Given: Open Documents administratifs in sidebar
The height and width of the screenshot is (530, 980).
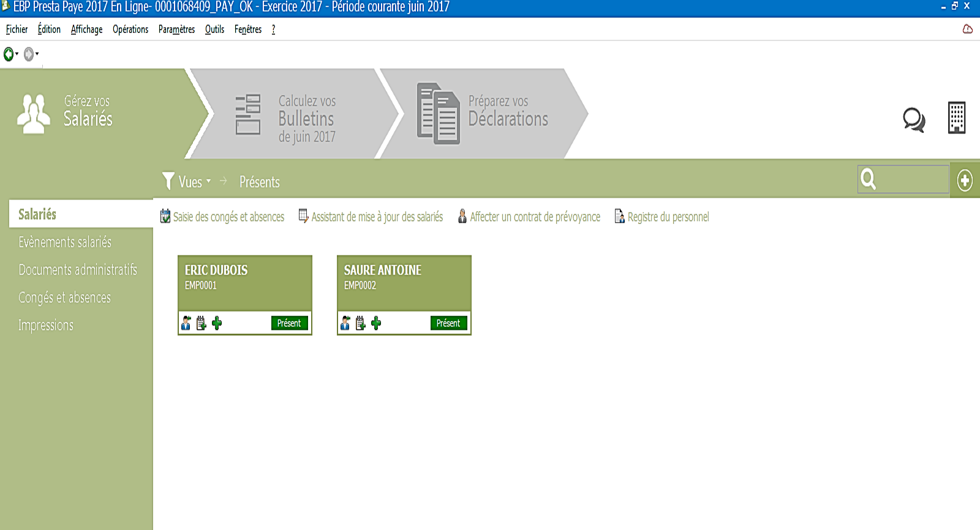Looking at the screenshot, I should (x=78, y=270).
